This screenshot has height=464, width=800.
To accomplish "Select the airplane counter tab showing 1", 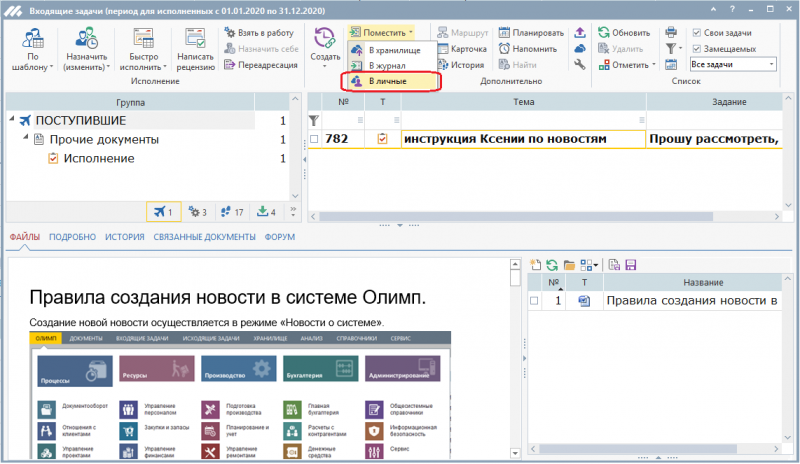I will coord(164,211).
